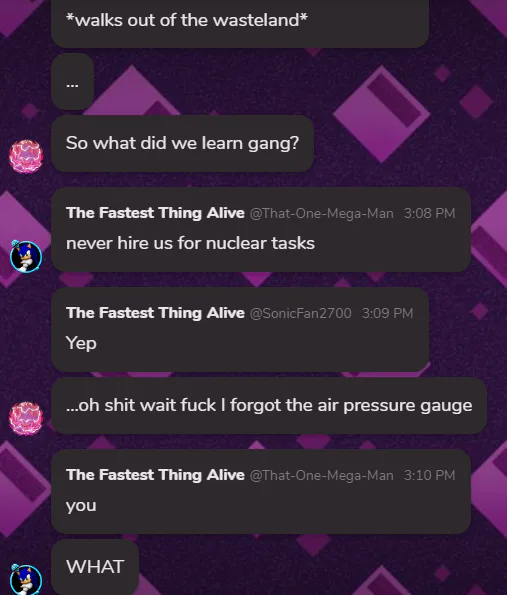Open @That-One-Mega-Man profile in 3:08 PM message
This screenshot has width=507, height=595.
coord(321,213)
